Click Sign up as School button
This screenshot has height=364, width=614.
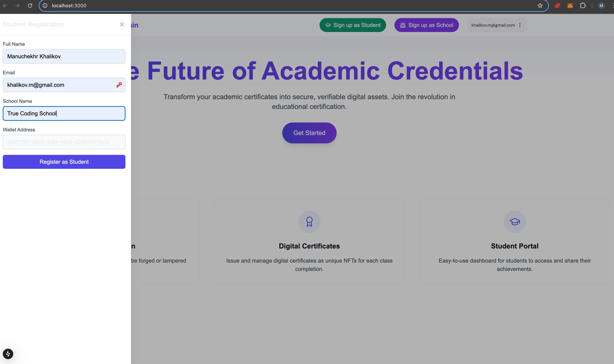click(x=427, y=25)
